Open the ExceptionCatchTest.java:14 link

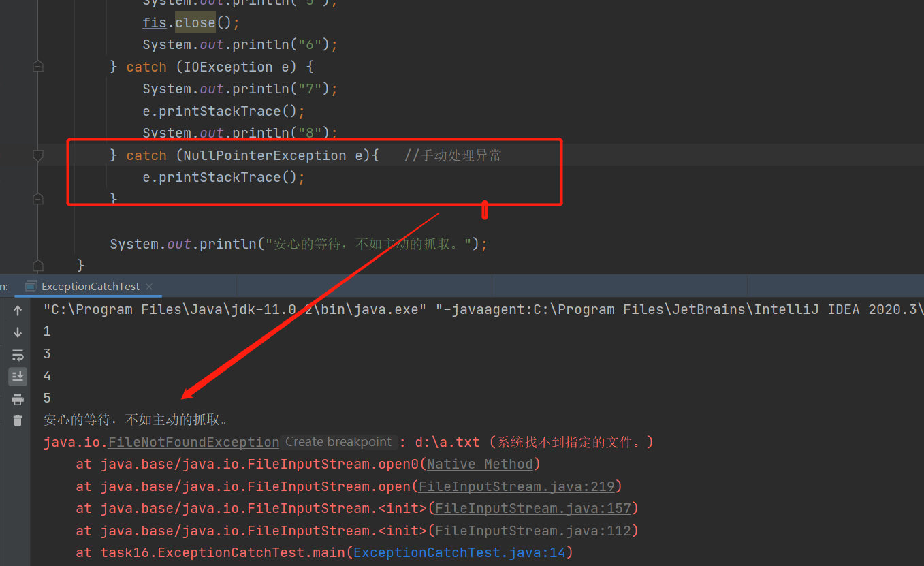tap(460, 552)
